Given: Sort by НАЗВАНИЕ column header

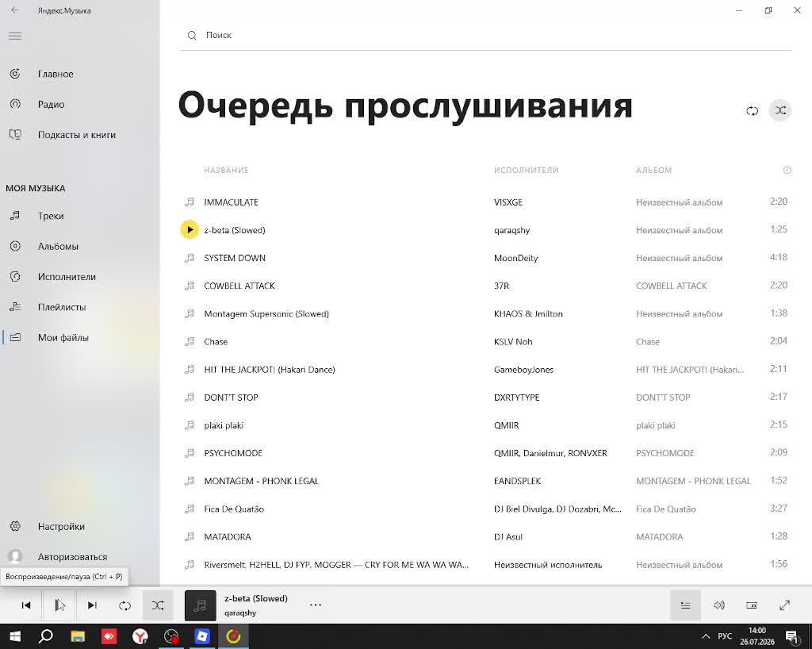Looking at the screenshot, I should (226, 170).
